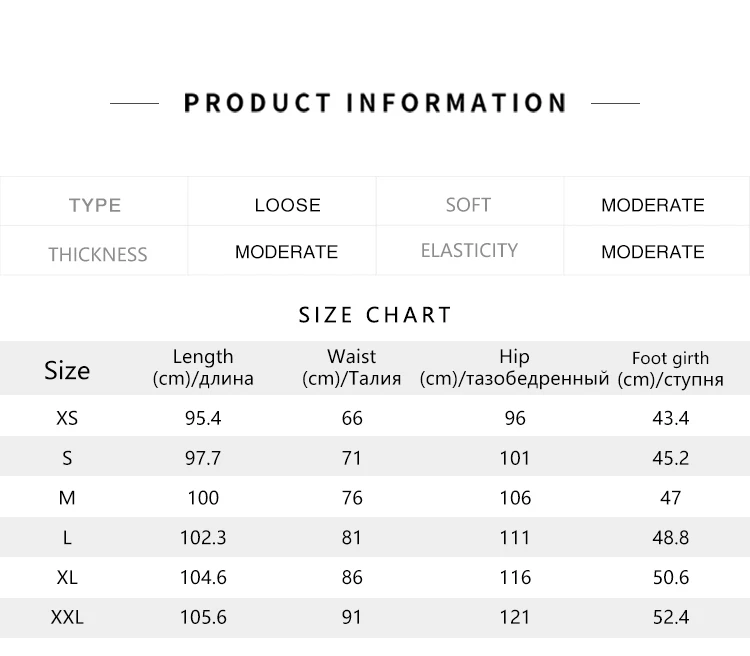Click the XXL size row label
This screenshot has height=656, width=750.
(x=67, y=618)
